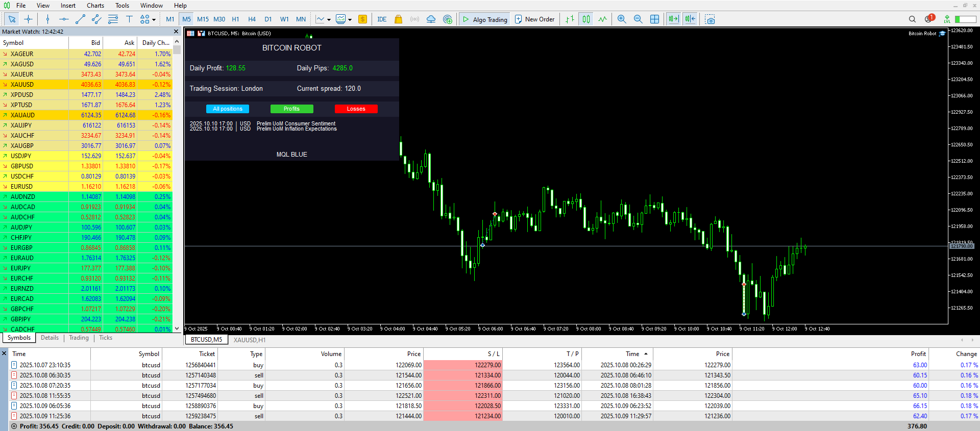Take a chart screenshot with camera icon
Image resolution: width=980 pixels, height=431 pixels.
pyautogui.click(x=709, y=19)
